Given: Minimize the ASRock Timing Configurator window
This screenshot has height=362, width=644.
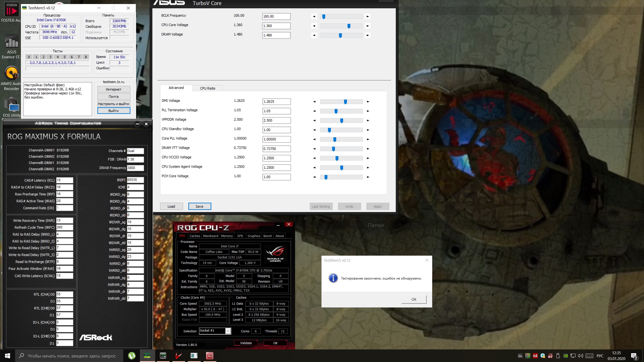Looking at the screenshot, I should 137,124.
